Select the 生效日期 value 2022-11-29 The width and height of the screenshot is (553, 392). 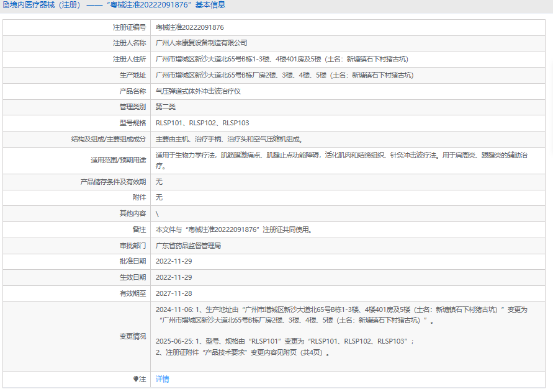174,277
